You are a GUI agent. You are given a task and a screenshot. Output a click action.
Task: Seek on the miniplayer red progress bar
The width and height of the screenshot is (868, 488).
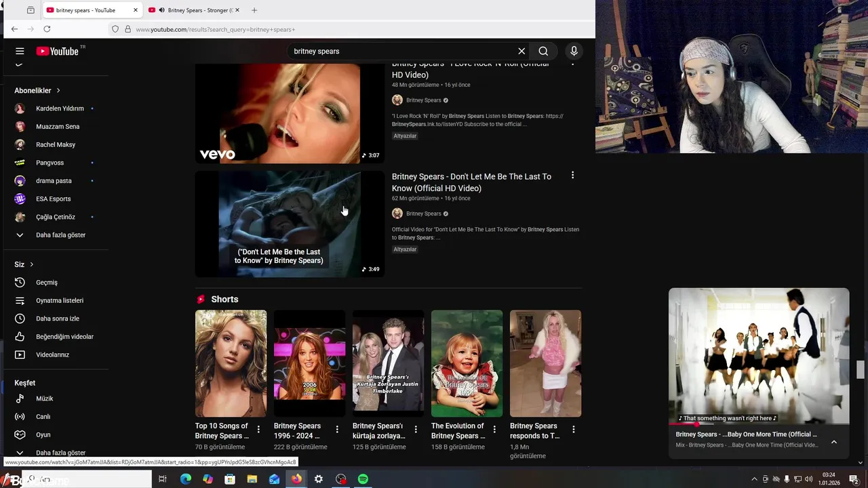point(759,424)
